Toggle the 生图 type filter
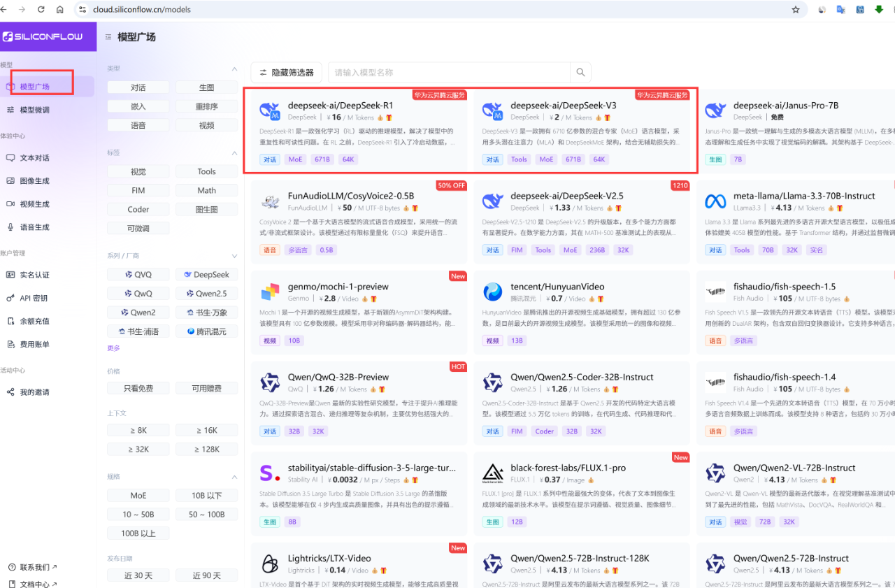895x588 pixels. 206,87
